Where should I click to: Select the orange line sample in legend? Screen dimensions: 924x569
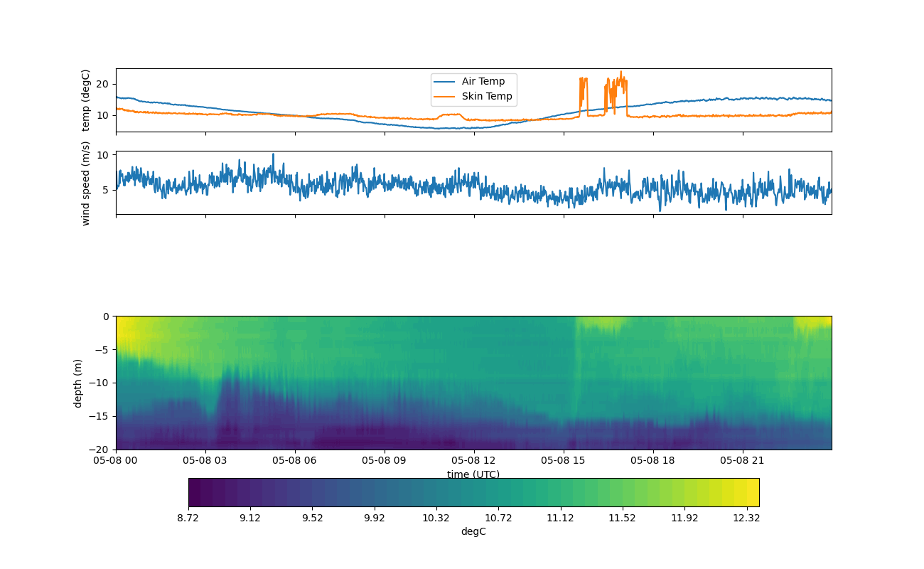coord(445,96)
